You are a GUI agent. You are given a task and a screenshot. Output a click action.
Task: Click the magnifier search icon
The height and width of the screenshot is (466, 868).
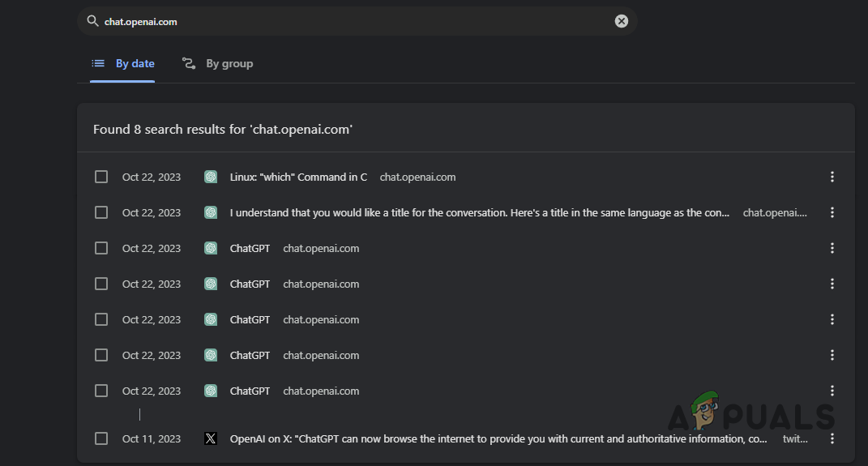(x=92, y=21)
